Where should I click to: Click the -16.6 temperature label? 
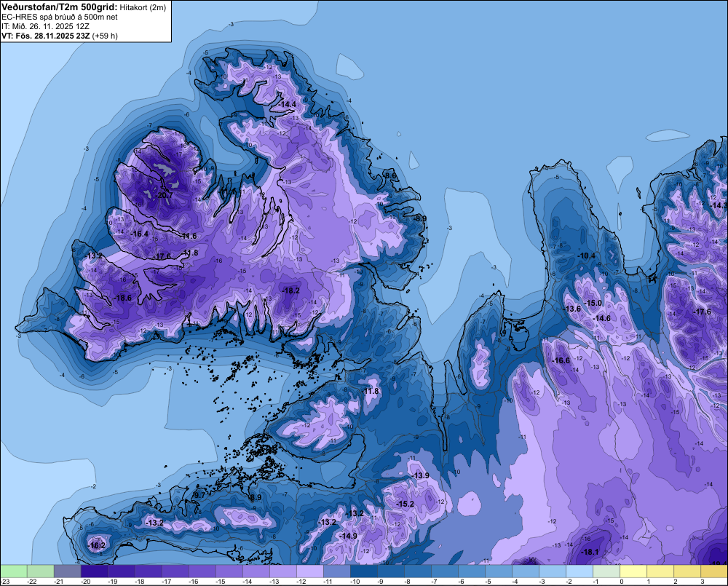pos(561,361)
